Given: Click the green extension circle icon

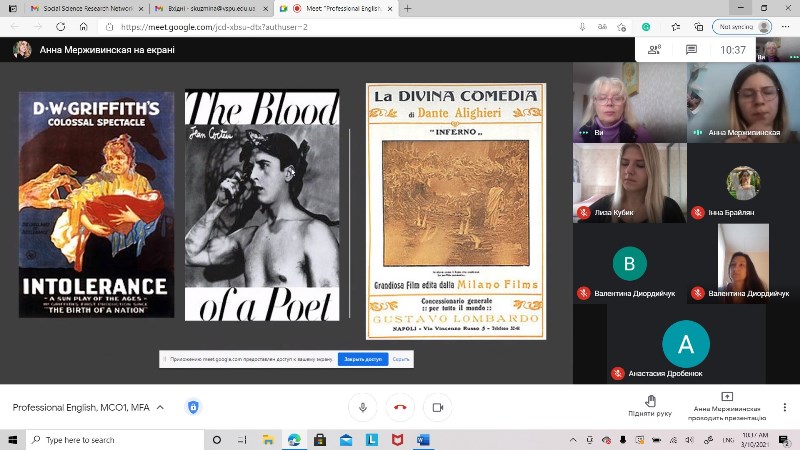Looking at the screenshot, I should pos(646,27).
